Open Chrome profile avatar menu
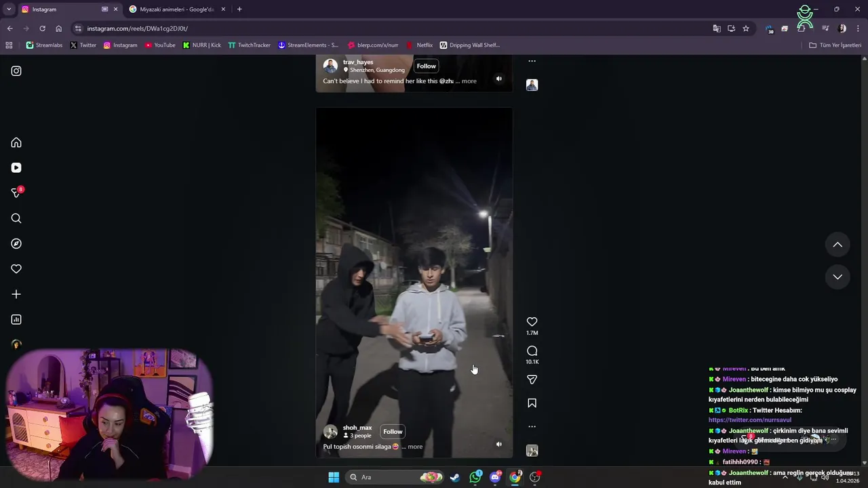Screen dimensions: 868x488 pyautogui.click(x=842, y=28)
